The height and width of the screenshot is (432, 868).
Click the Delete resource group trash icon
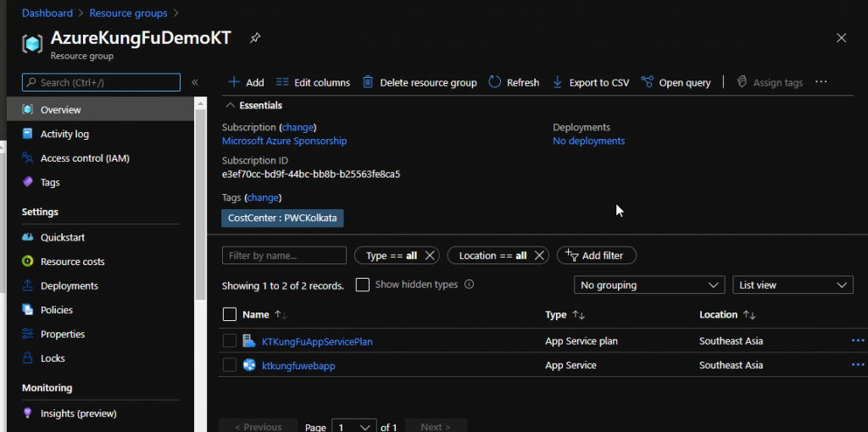pyautogui.click(x=369, y=82)
